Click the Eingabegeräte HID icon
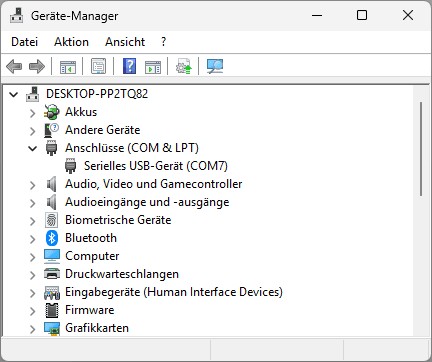 coord(52,292)
